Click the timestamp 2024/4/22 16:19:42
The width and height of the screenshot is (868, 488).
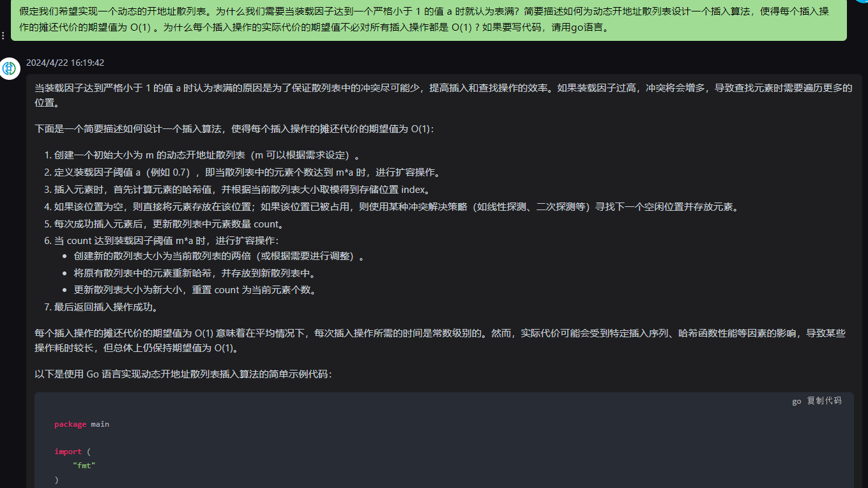point(65,63)
